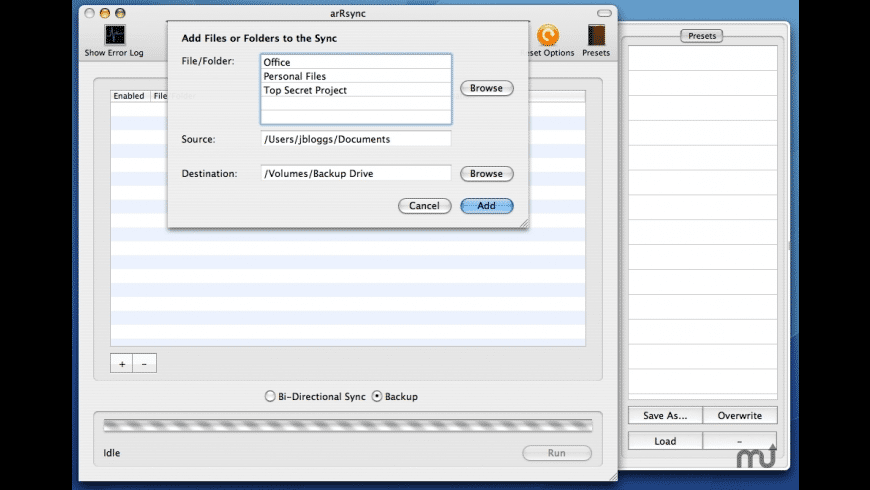
Task: Select Bi-Directional Sync radio button
Action: coord(270,396)
